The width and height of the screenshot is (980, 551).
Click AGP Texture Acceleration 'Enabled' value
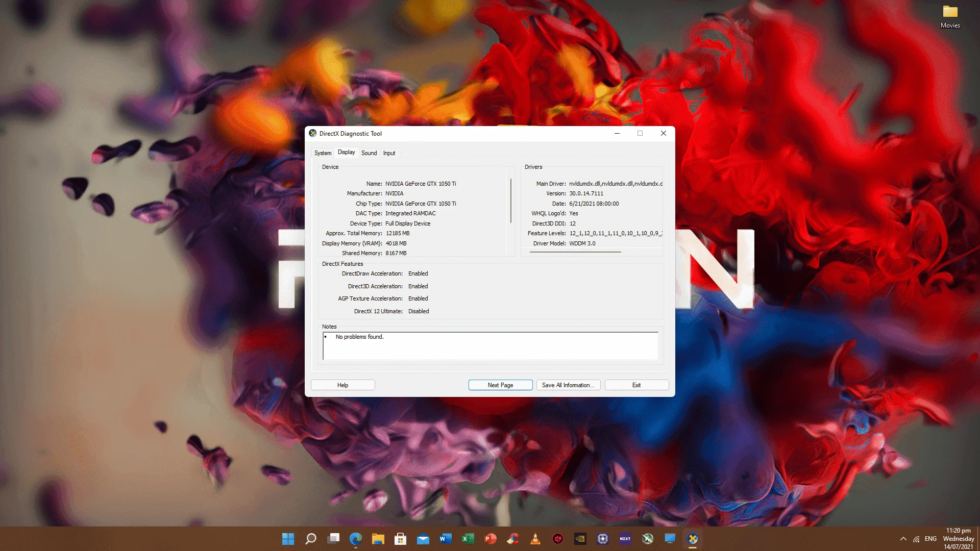pyautogui.click(x=418, y=298)
